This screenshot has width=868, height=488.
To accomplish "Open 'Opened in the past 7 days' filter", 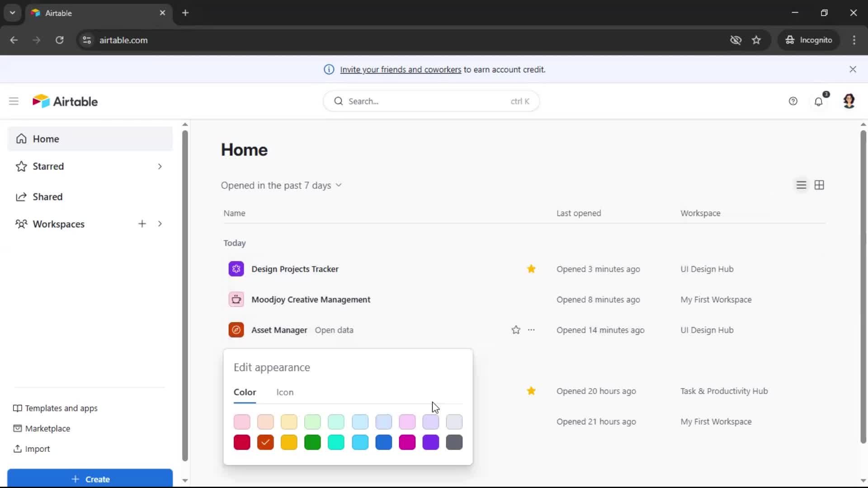I will [281, 185].
